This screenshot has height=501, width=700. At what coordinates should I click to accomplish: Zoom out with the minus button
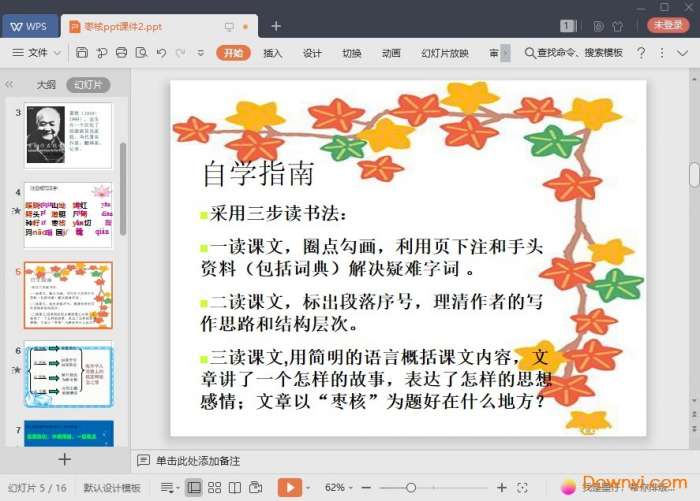[x=366, y=488]
